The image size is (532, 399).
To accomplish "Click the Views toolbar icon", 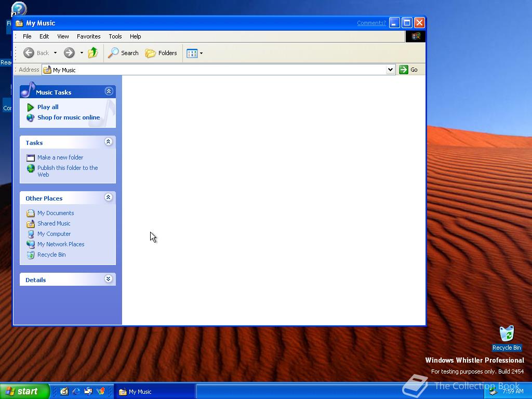I will 192,54.
